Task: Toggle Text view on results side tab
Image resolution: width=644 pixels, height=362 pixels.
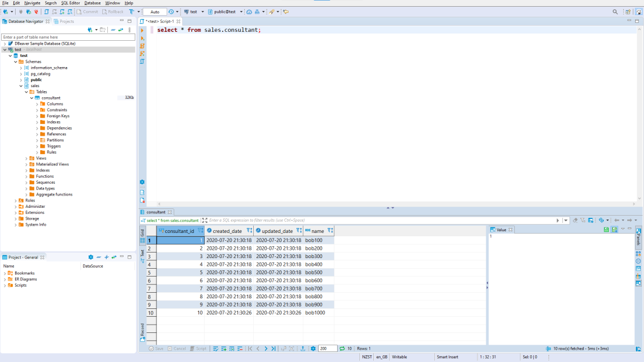Action: click(x=143, y=256)
